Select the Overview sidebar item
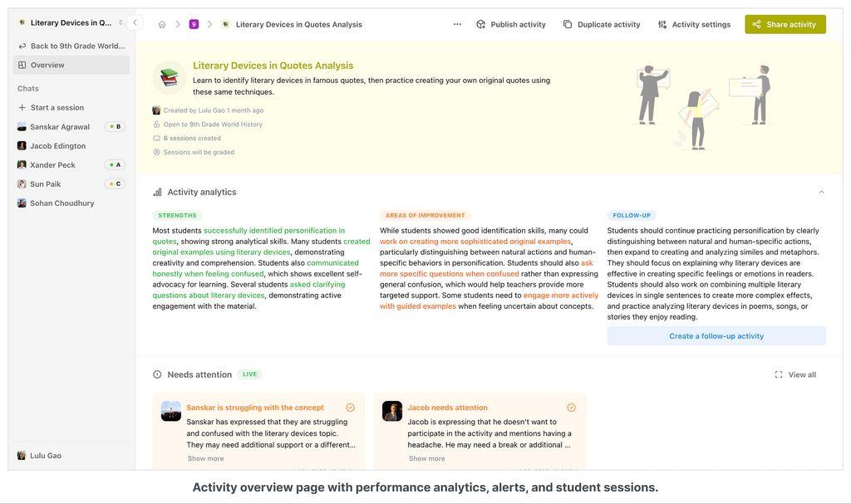This screenshot has width=851, height=504. click(x=71, y=65)
